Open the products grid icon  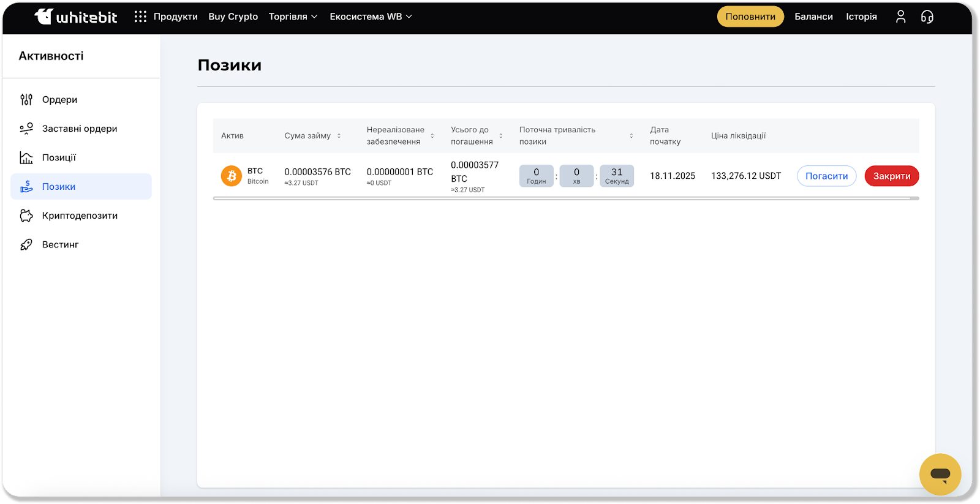[x=140, y=17]
